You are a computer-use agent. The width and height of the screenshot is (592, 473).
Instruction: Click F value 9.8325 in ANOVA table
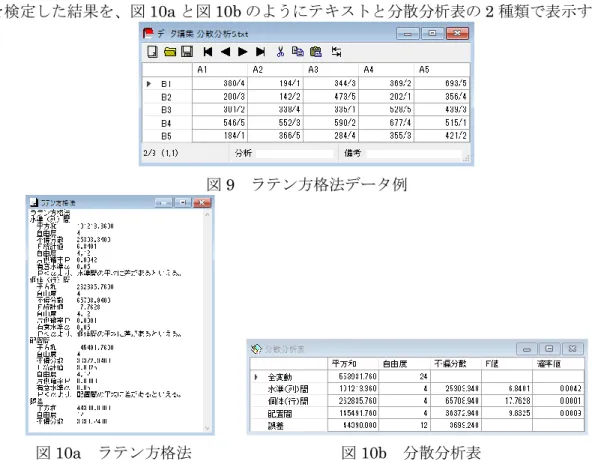(507, 413)
